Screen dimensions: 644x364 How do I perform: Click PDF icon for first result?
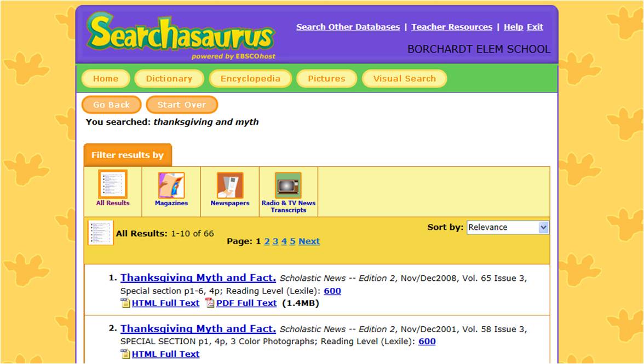(210, 303)
